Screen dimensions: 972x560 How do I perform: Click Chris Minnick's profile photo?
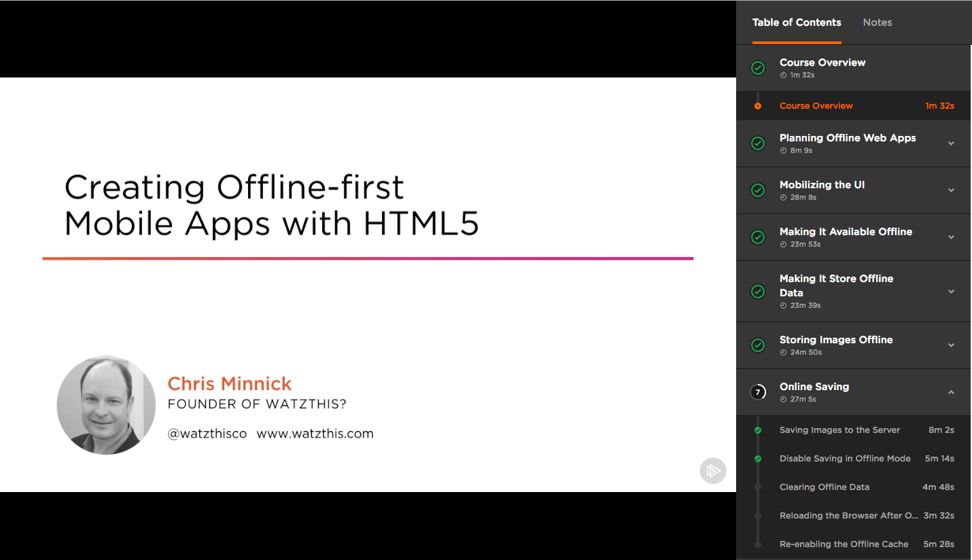[x=105, y=405]
